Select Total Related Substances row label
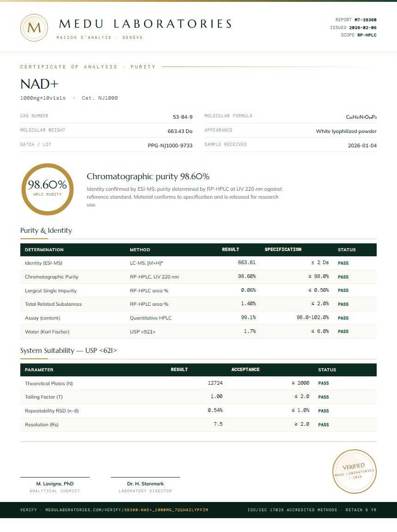397x532 pixels. pyautogui.click(x=53, y=304)
